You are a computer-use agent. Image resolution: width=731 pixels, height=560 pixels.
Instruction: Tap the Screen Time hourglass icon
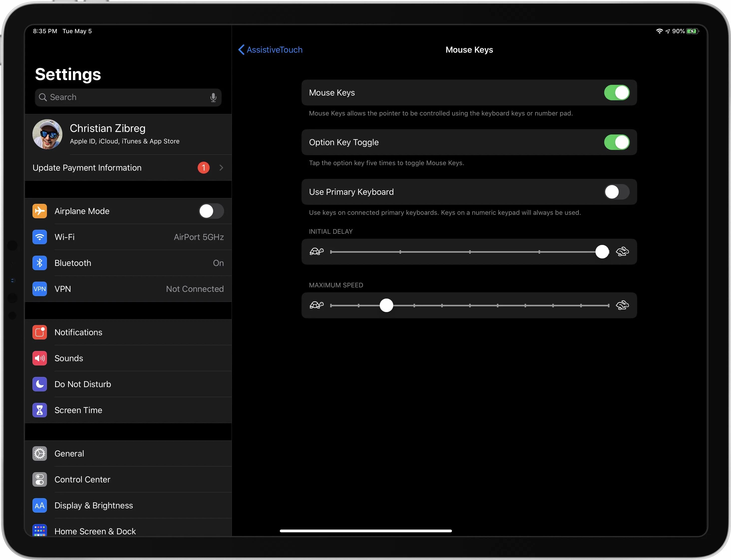(x=39, y=410)
